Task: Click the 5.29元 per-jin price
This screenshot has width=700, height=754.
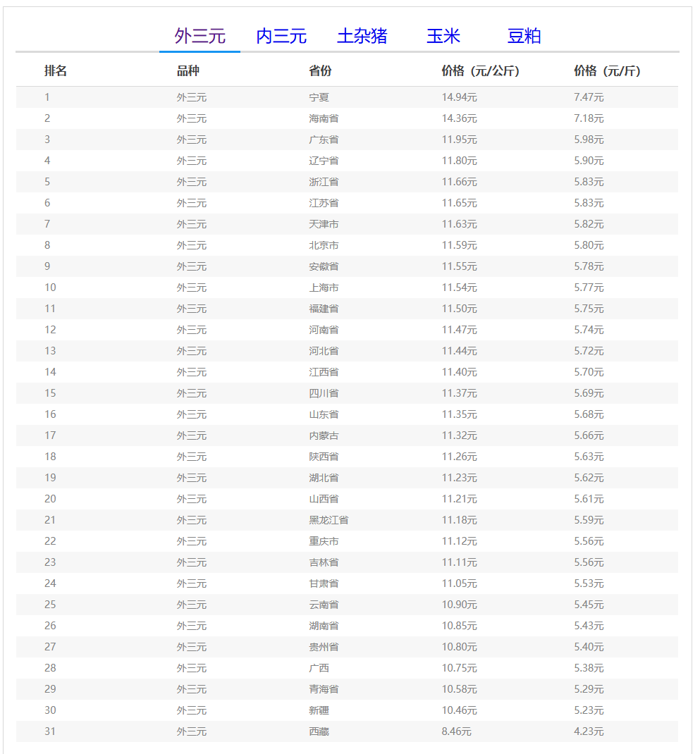Action: (589, 690)
